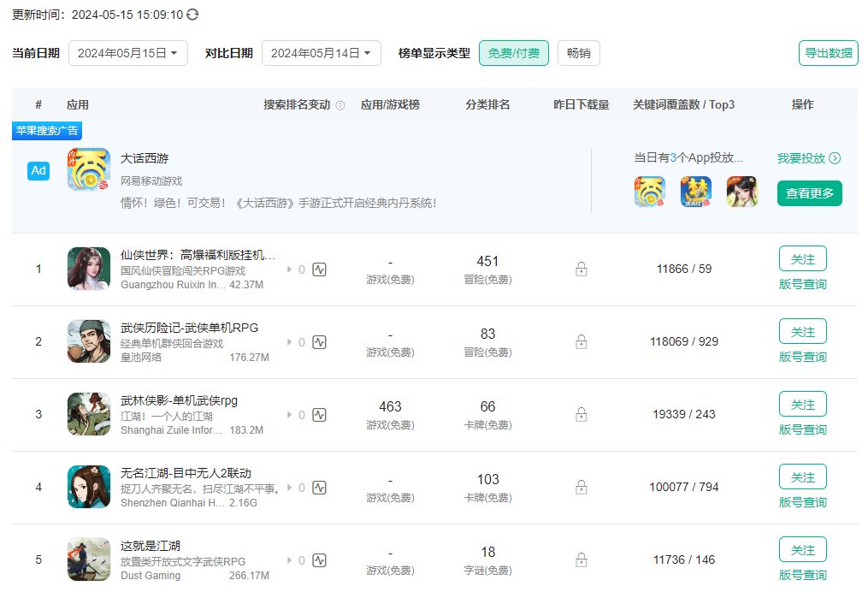Screen dimensions: 868x592
Task: Open the 无名江湖-目中无人2联动 title
Action: click(x=186, y=473)
